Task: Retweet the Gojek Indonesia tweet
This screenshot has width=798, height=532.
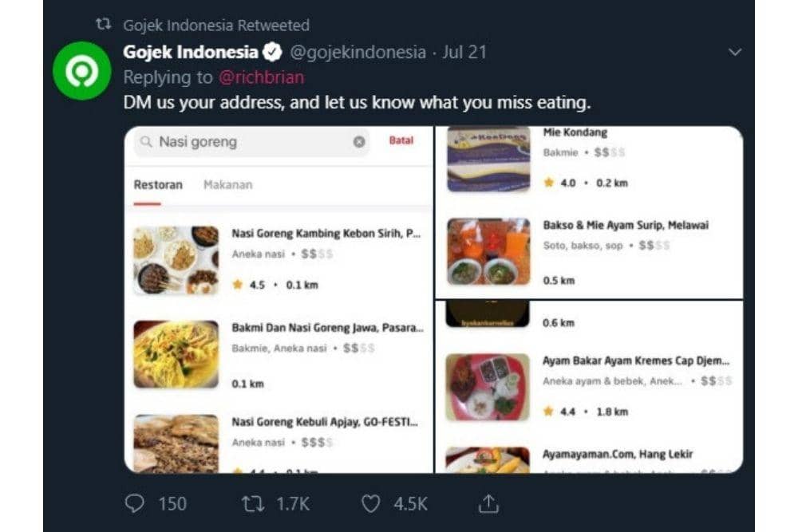Action: [x=254, y=503]
